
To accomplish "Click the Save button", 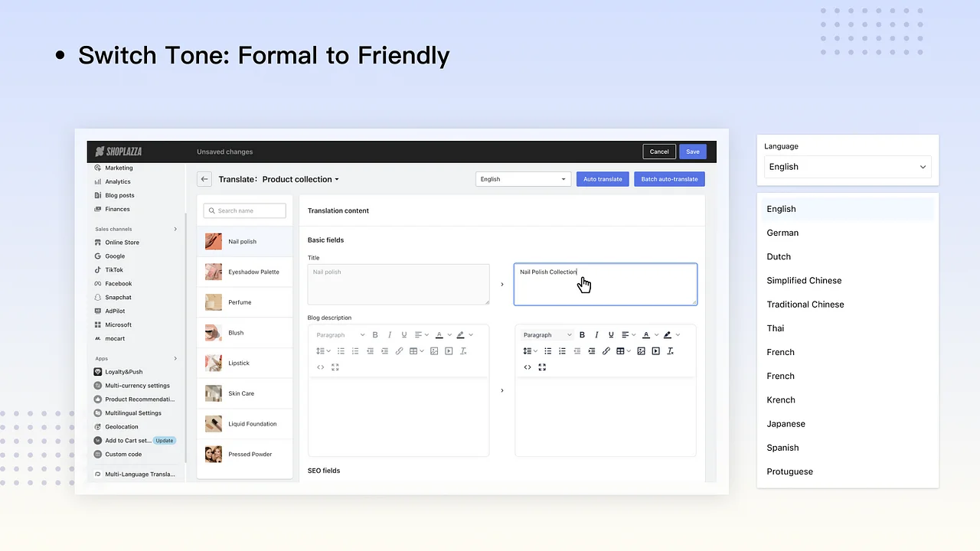I will (x=692, y=152).
